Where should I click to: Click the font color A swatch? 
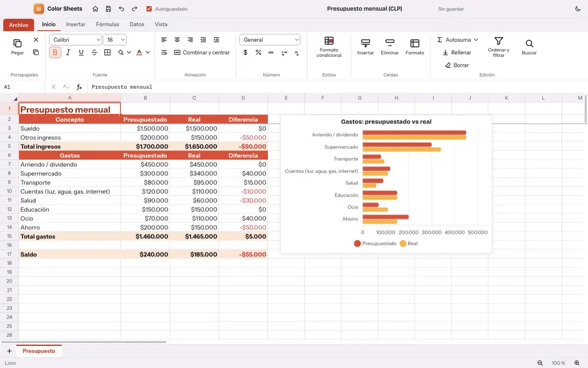139,53
